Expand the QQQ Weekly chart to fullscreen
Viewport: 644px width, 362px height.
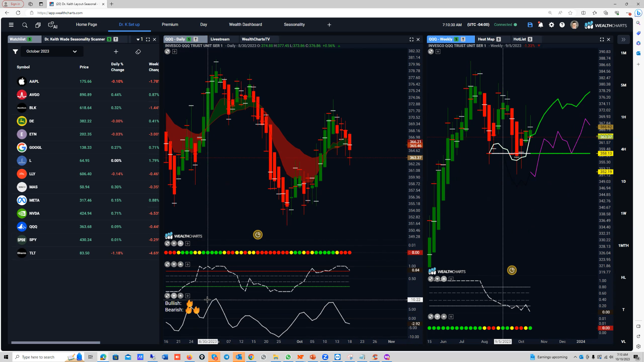pos(602,40)
